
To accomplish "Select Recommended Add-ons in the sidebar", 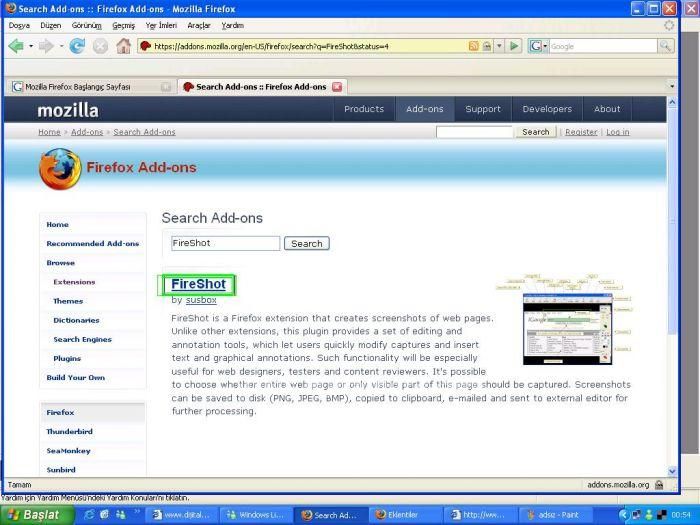I will coord(92,244).
